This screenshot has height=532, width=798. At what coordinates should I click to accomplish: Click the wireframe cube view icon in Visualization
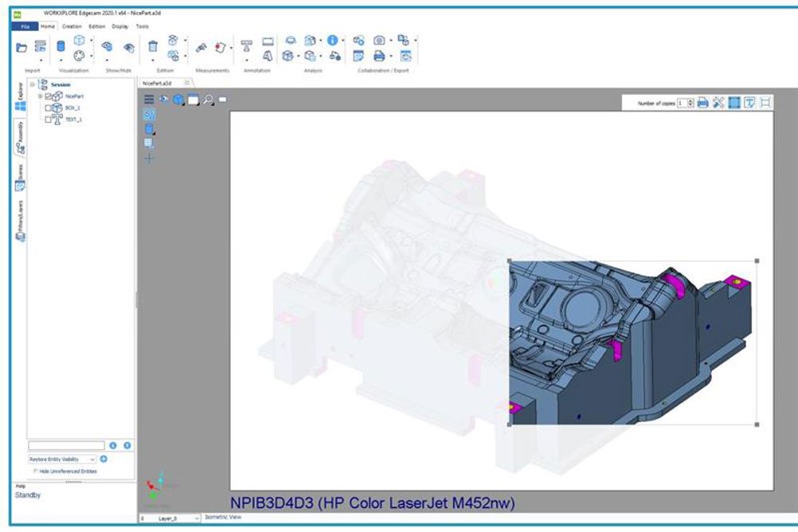click(79, 40)
